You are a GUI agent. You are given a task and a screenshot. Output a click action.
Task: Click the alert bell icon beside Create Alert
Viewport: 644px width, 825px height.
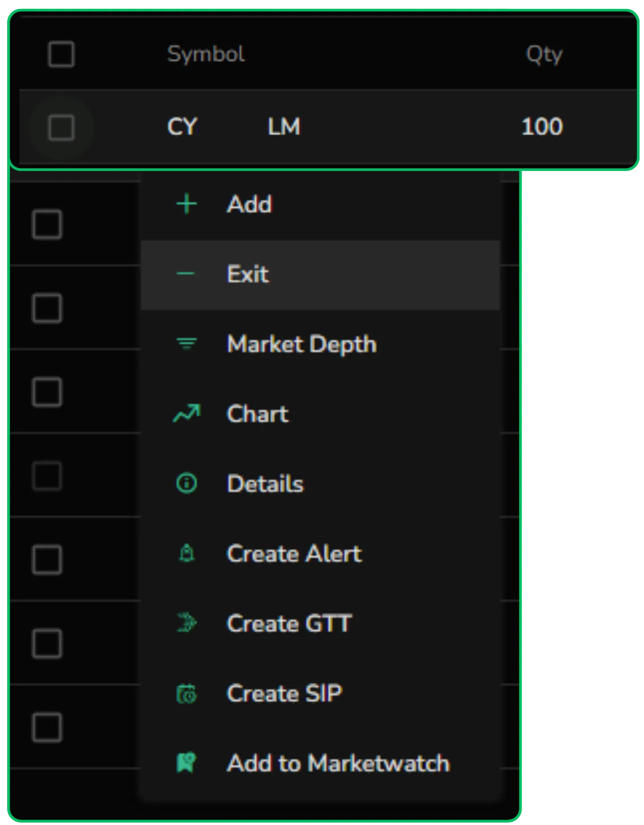coord(186,553)
